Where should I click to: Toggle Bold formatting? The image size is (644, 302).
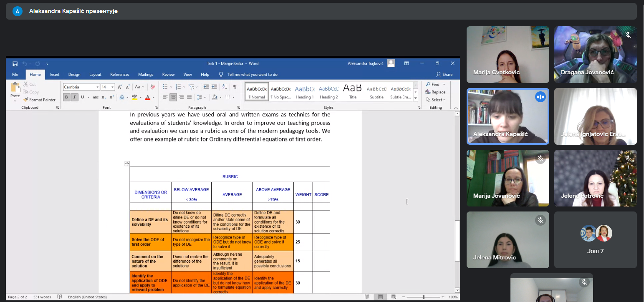[66, 97]
